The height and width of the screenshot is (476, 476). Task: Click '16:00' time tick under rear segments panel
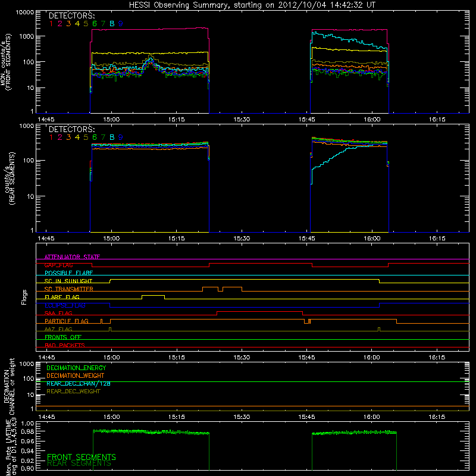pyautogui.click(x=372, y=239)
